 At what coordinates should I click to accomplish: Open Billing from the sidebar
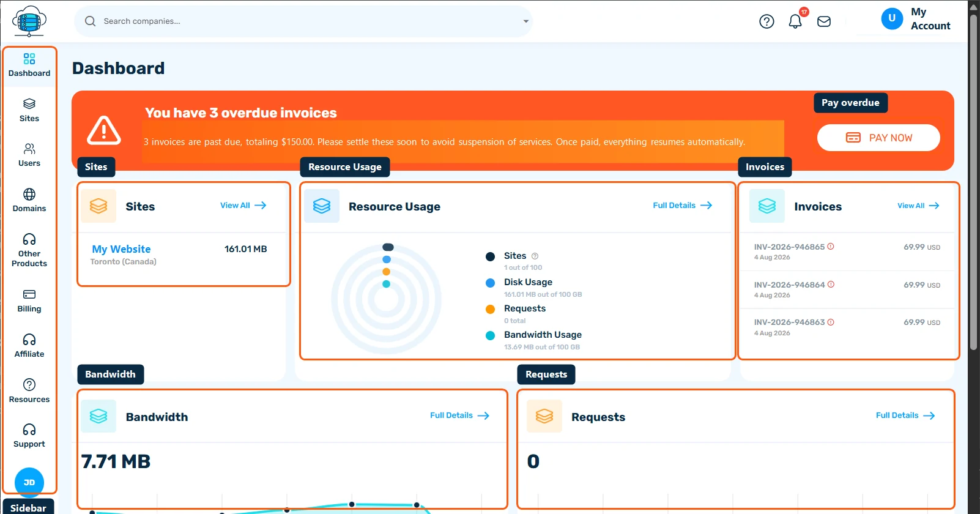(x=29, y=301)
